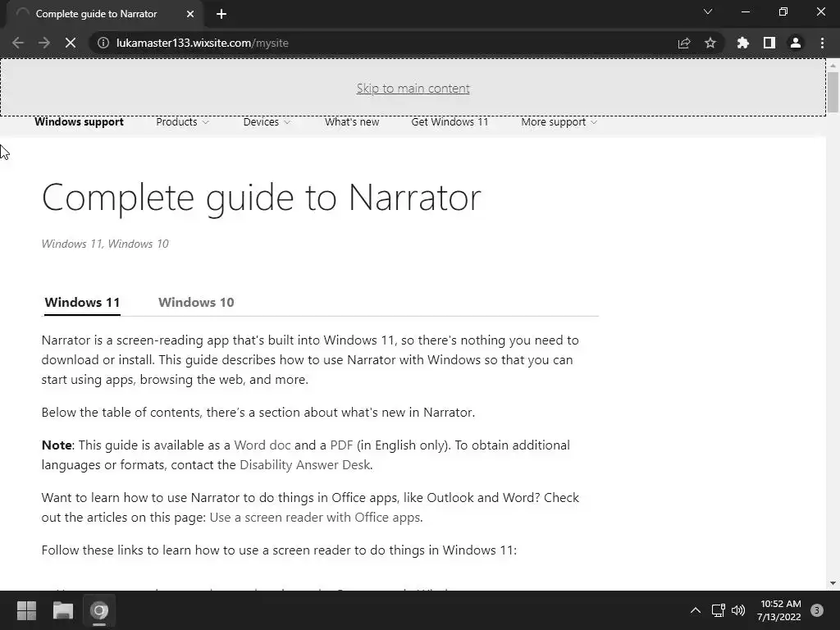Open the Word doc link

[262, 445]
